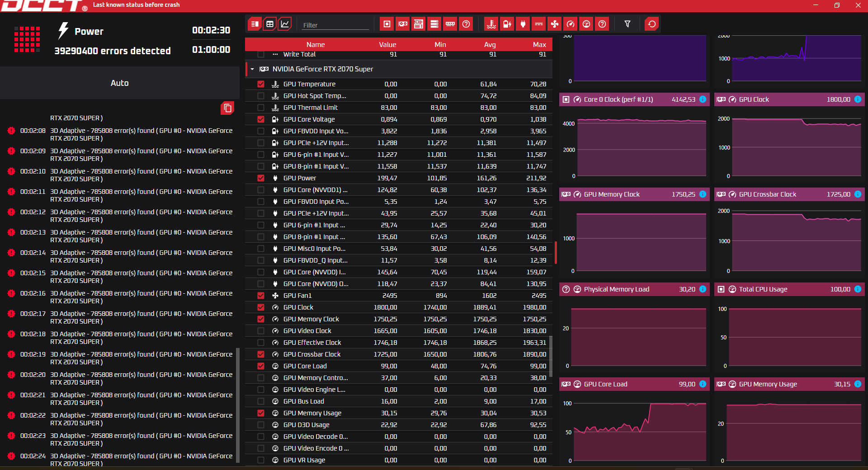Uncheck the GPU Crossbar Clock checkbox
The width and height of the screenshot is (868, 470).
tap(261, 354)
